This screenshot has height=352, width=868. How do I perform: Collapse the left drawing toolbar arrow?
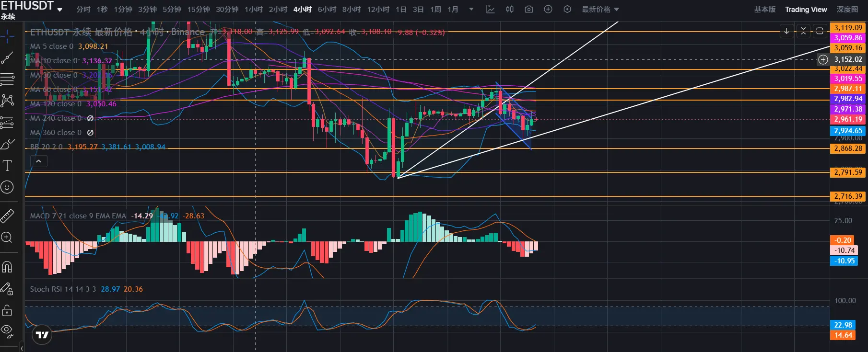click(22, 348)
